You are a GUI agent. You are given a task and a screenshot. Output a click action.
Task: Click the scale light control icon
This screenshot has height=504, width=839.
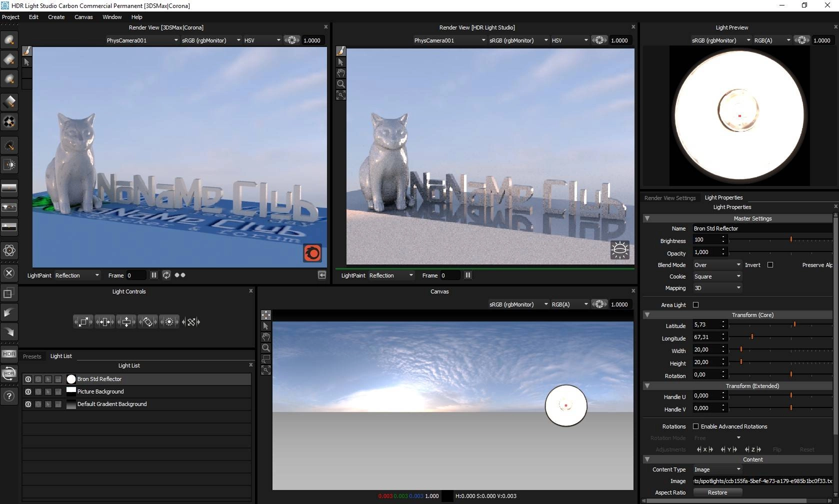83,322
